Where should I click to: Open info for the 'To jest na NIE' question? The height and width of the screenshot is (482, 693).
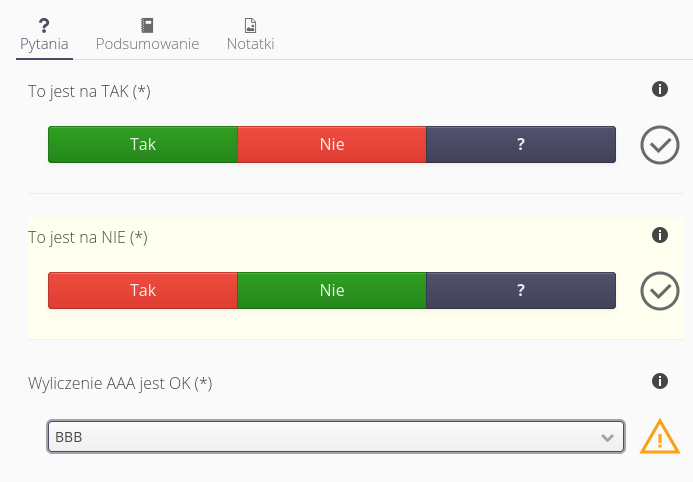click(659, 236)
